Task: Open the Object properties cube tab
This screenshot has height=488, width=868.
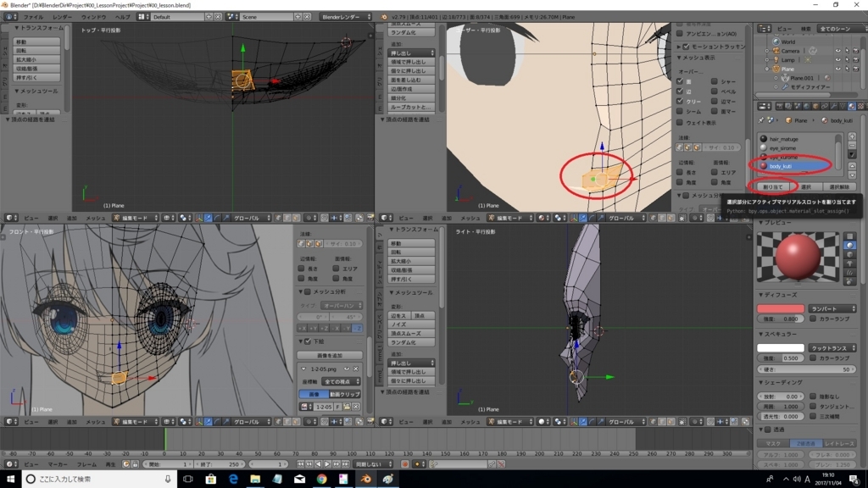Action: 815,106
